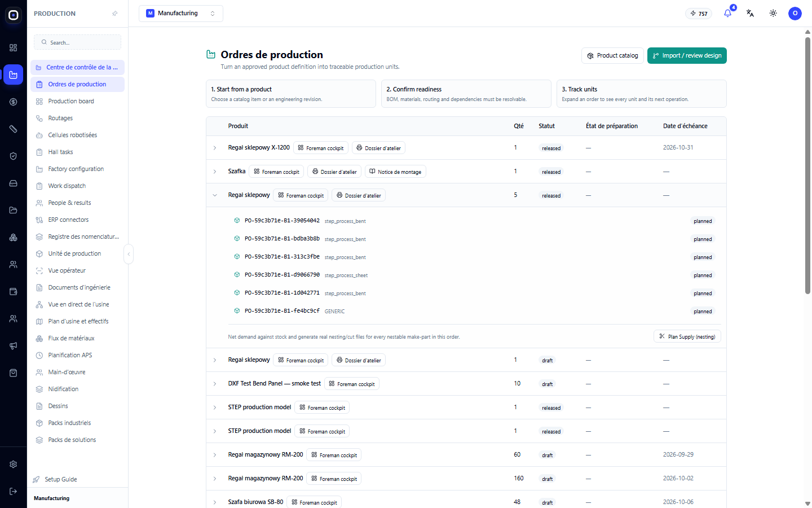The width and height of the screenshot is (812, 508).
Task: Open the folder icon in left rail
Action: click(14, 211)
